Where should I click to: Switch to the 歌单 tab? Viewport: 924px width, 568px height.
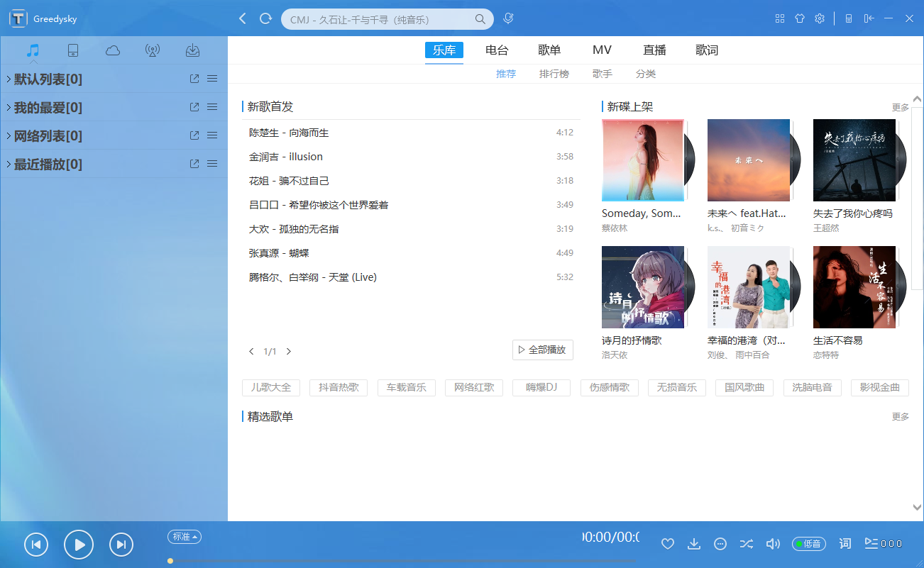pyautogui.click(x=549, y=50)
